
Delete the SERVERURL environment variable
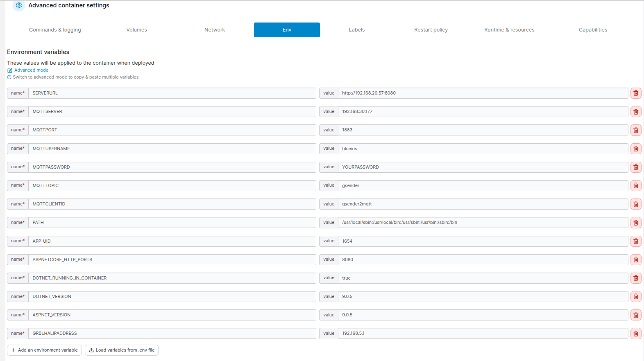635,93
